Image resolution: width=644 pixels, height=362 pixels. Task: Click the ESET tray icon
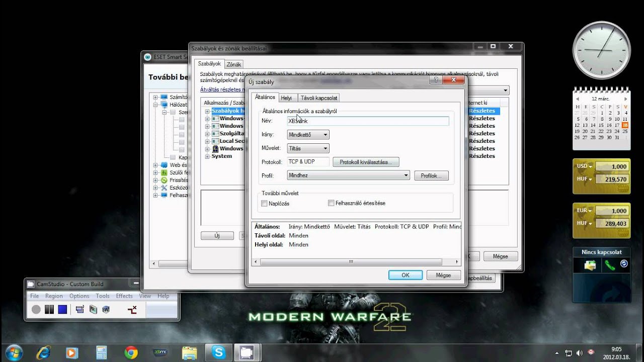(591, 352)
